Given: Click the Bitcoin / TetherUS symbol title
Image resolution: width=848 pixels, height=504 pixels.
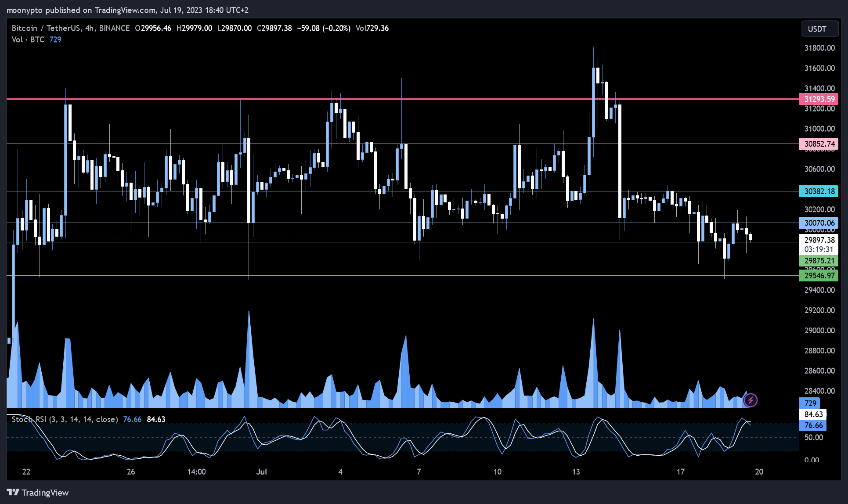Looking at the screenshot, I should (71, 28).
